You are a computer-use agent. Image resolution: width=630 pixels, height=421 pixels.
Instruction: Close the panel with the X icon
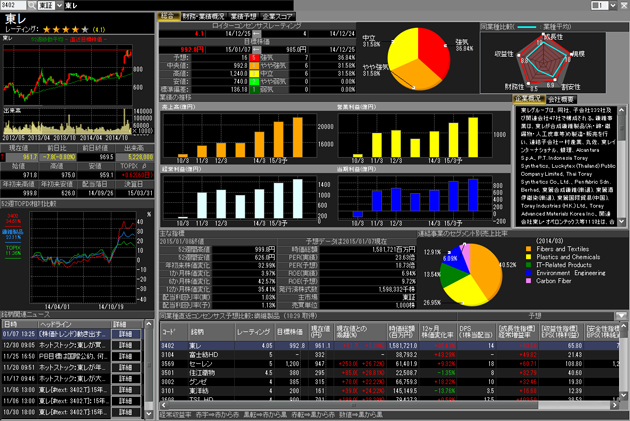(x=624, y=5)
